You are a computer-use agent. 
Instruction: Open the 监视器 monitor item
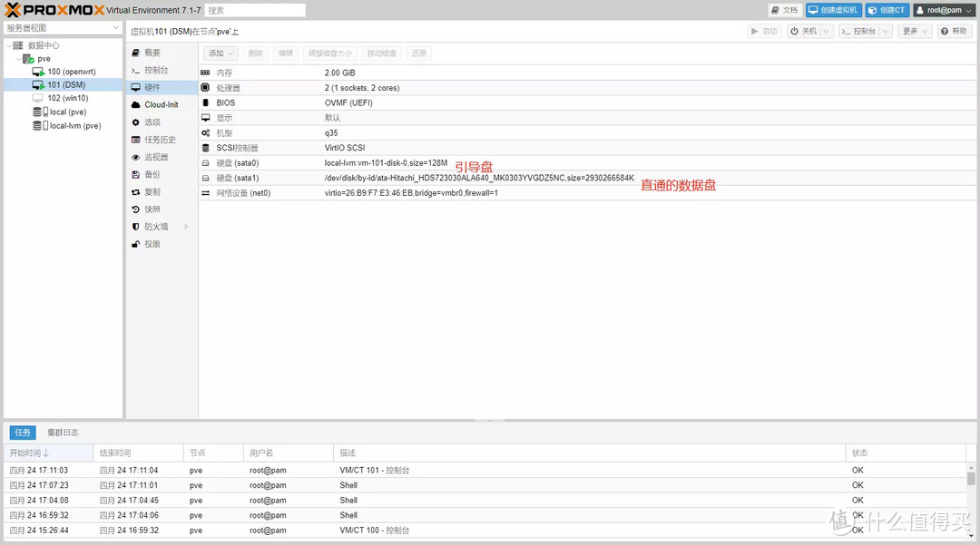pos(160,157)
